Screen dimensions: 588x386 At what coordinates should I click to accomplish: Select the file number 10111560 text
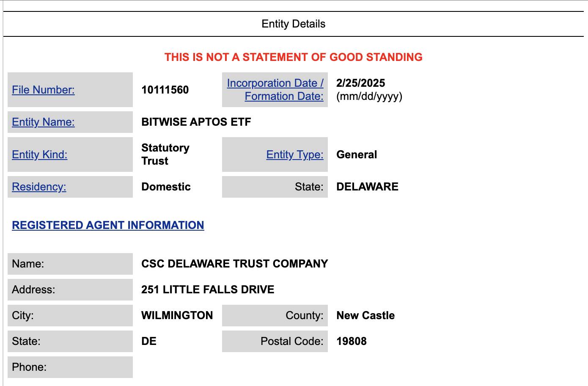(165, 90)
